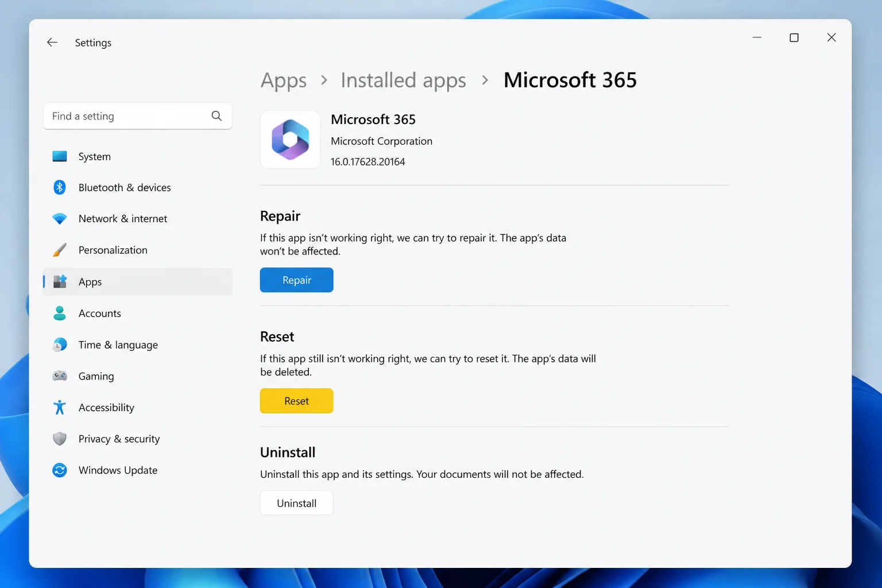Image resolution: width=882 pixels, height=588 pixels.
Task: Click the Microsoft 365 app logo
Action: (291, 140)
